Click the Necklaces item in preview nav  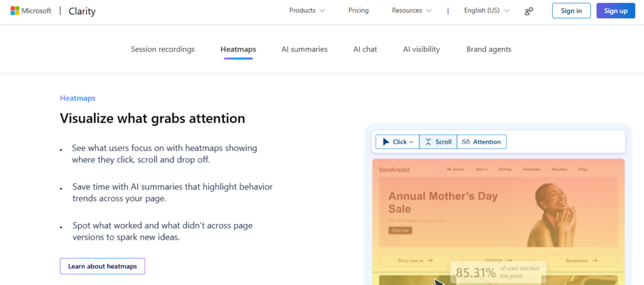pos(532,169)
